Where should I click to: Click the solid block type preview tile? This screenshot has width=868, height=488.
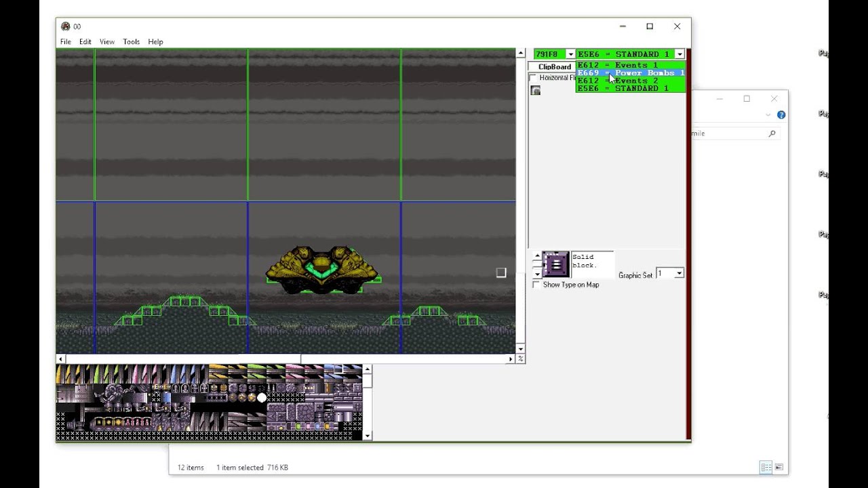tap(555, 264)
